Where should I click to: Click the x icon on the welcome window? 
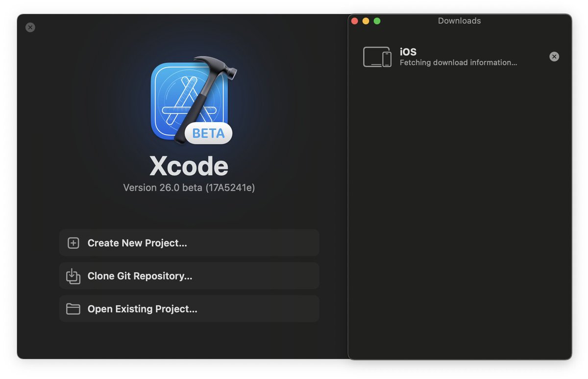click(30, 27)
